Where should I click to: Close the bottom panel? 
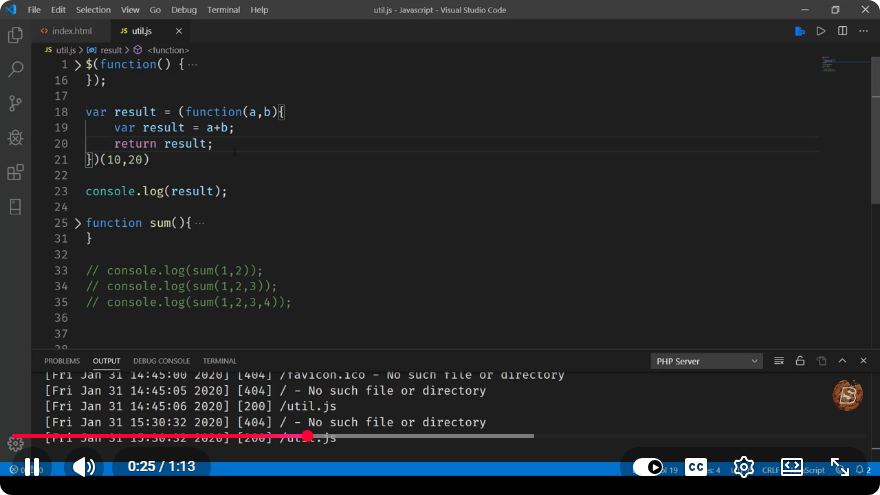[863, 361]
